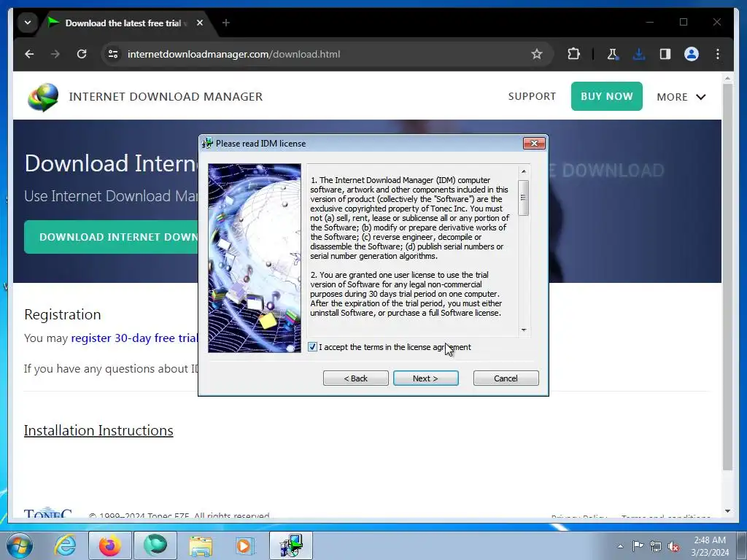Click the globe artwork in the license dialog

click(x=255, y=258)
